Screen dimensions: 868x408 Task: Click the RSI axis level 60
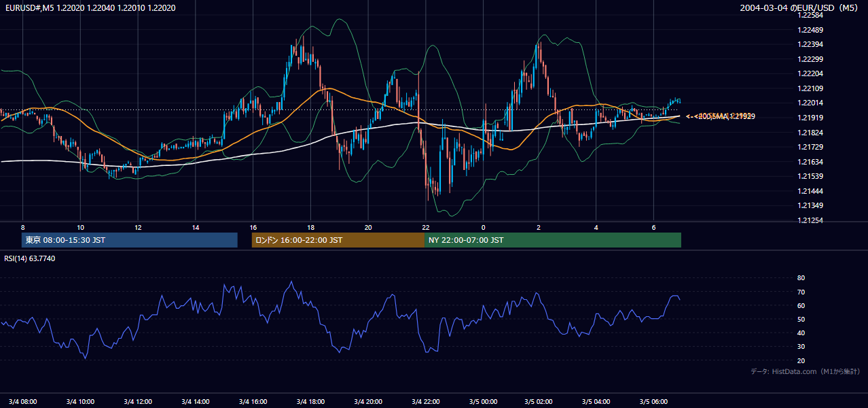pyautogui.click(x=801, y=305)
